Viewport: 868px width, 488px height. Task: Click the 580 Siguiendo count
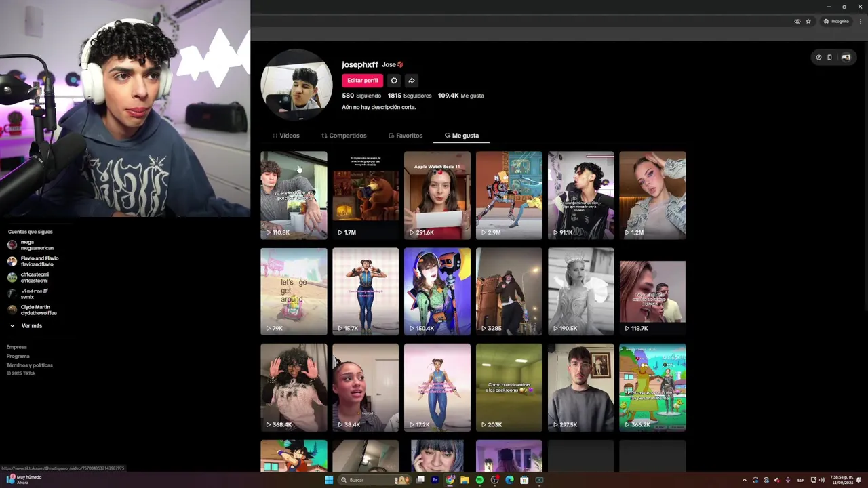(x=361, y=96)
